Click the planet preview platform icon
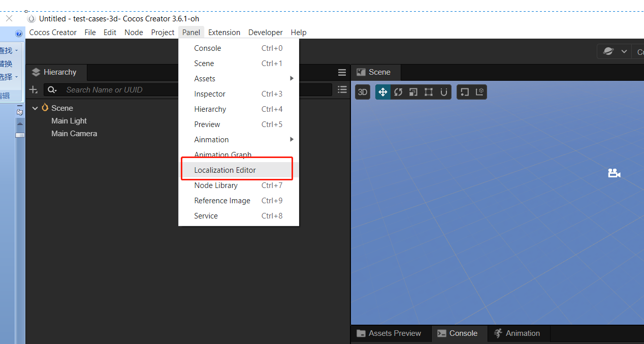 pos(608,51)
